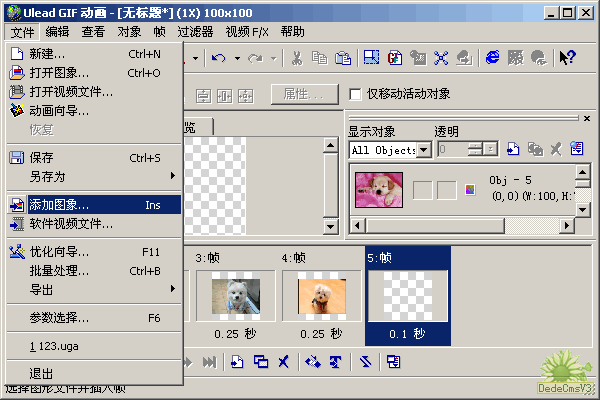The image size is (600, 400).
Task: Open the redo history dropdown arrow
Action: coord(273,59)
